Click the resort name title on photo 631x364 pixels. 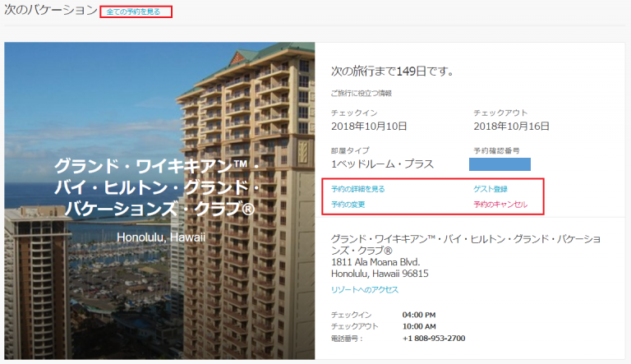pyautogui.click(x=157, y=187)
